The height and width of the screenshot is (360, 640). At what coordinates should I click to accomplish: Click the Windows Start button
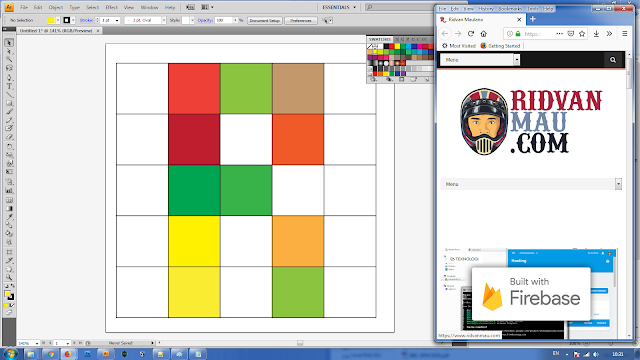click(10, 354)
